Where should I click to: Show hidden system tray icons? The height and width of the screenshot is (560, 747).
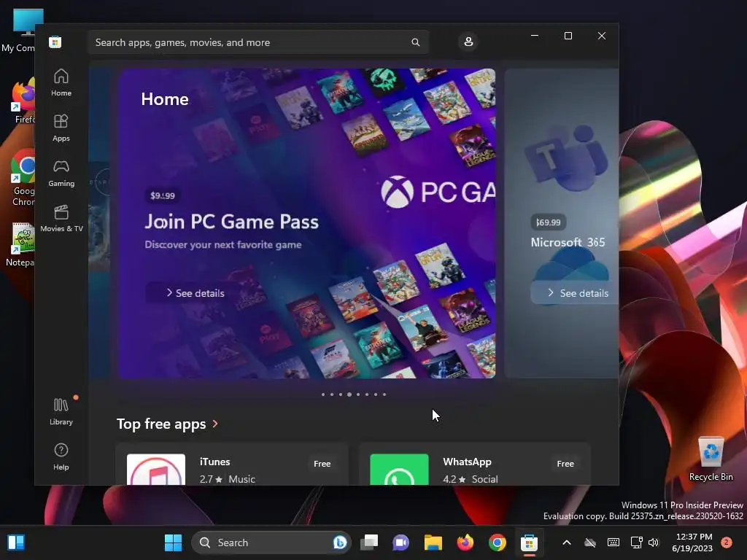click(x=566, y=542)
